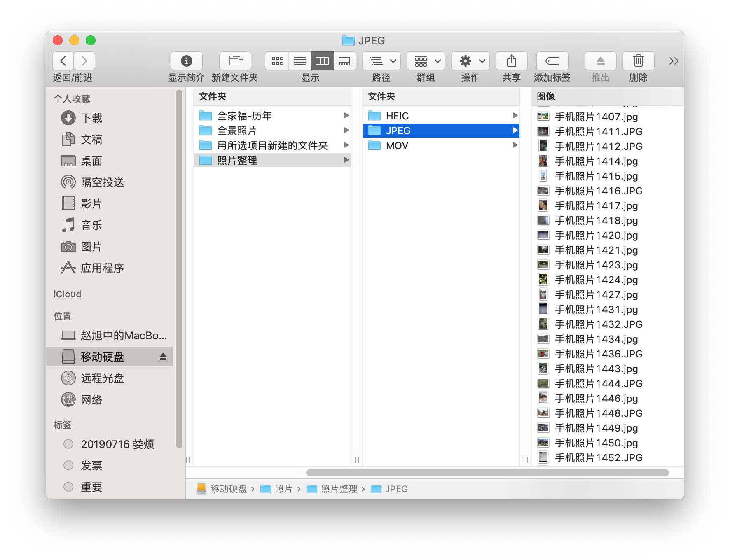Click the Delete (删除) trash icon

coord(638,61)
